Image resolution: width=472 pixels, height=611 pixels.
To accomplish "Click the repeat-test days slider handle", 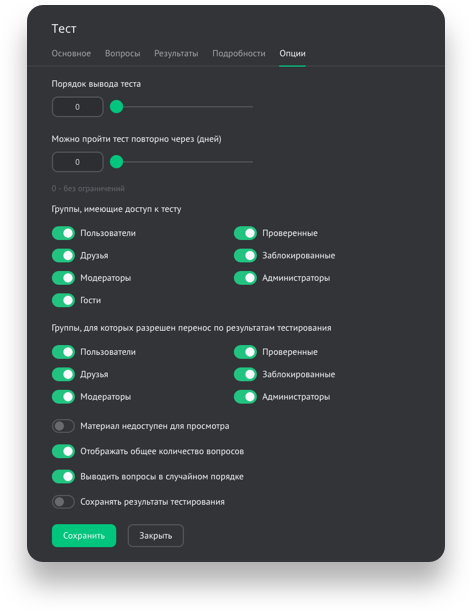I will tap(117, 162).
